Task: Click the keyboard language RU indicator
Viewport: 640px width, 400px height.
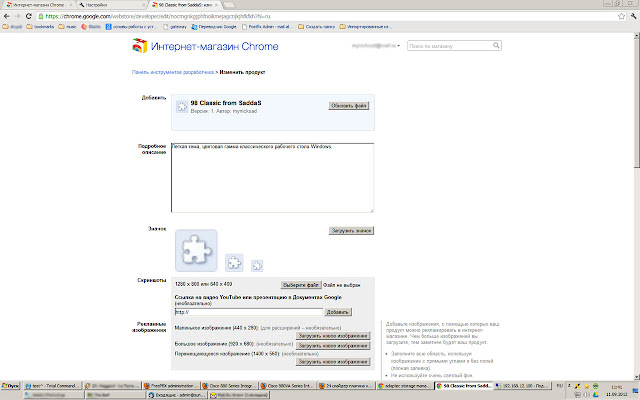Action: [x=560, y=386]
